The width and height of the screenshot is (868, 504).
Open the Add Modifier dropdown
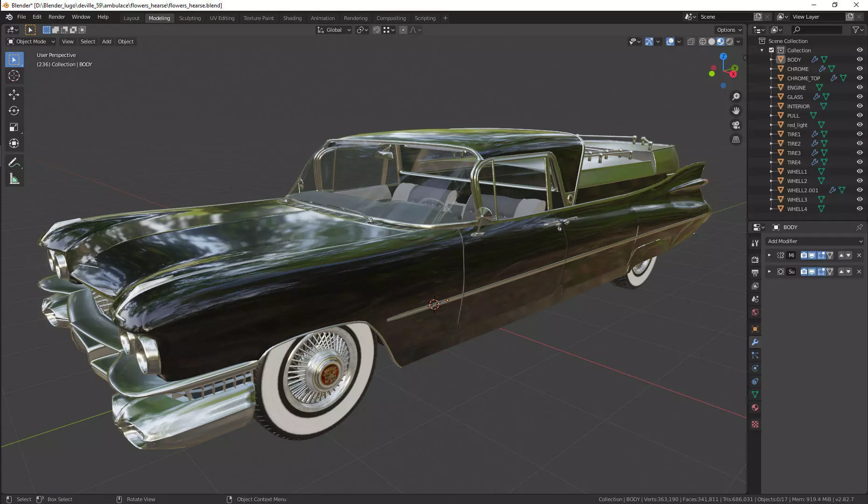click(814, 241)
